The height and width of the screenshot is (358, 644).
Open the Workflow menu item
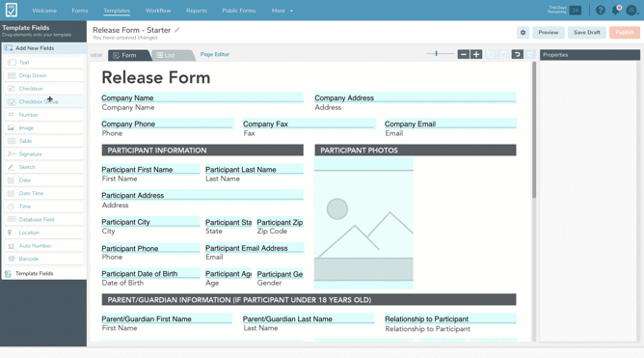[158, 11]
